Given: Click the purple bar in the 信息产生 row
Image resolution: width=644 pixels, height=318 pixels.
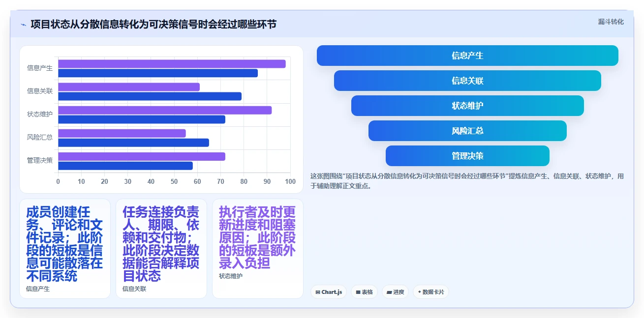Looking at the screenshot, I should click(x=172, y=64).
